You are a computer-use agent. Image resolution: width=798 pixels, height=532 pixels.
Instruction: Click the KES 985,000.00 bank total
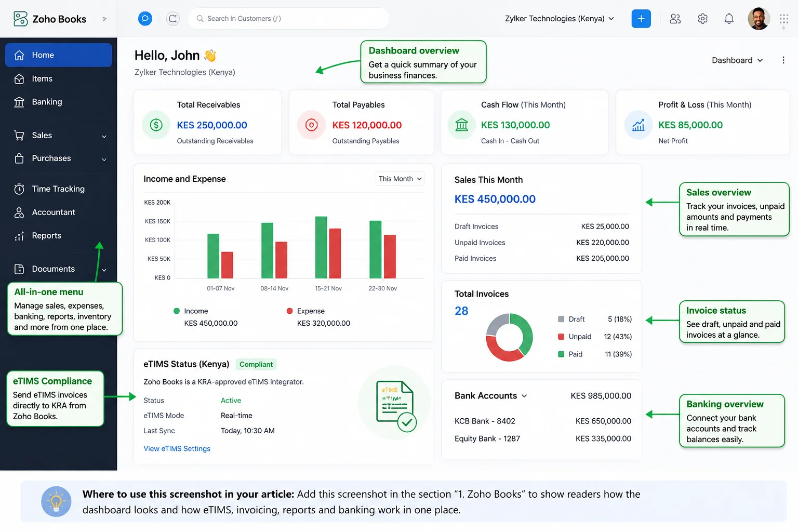(x=601, y=396)
